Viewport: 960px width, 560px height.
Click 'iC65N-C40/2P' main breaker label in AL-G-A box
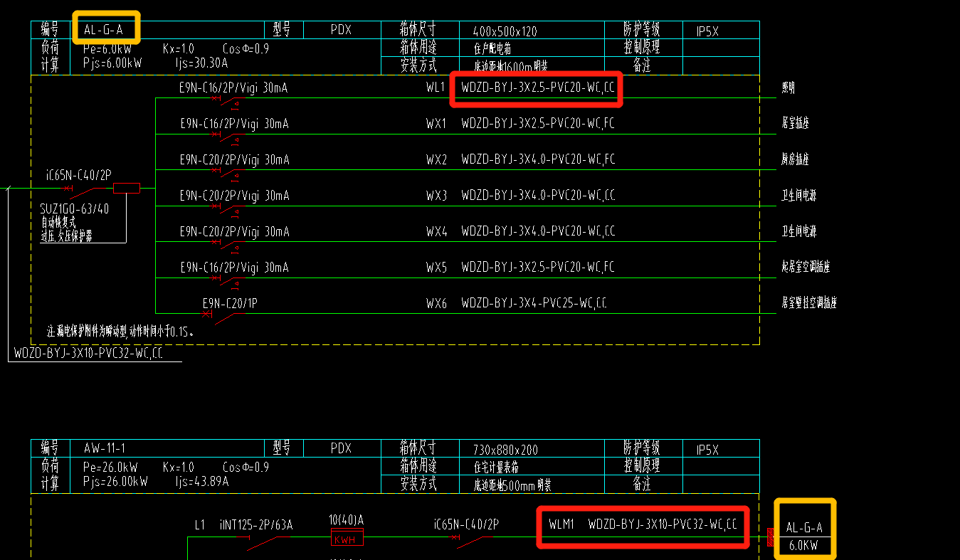pyautogui.click(x=78, y=174)
